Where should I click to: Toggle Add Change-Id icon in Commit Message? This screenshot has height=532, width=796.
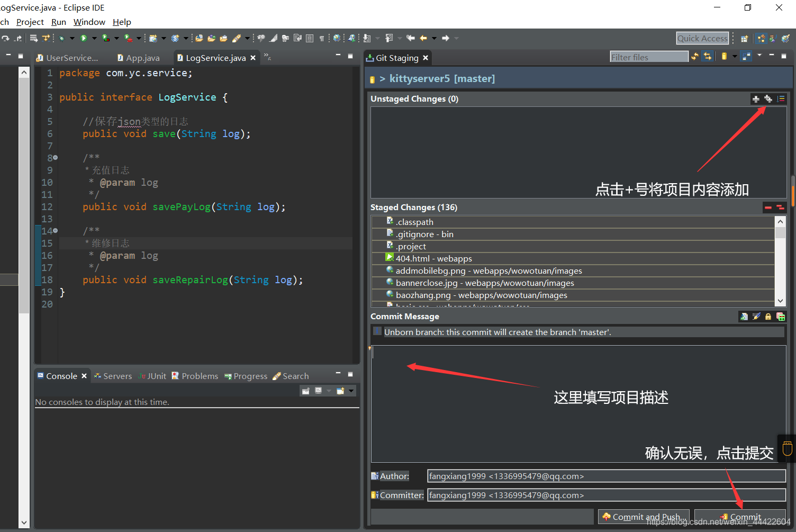tap(781, 317)
